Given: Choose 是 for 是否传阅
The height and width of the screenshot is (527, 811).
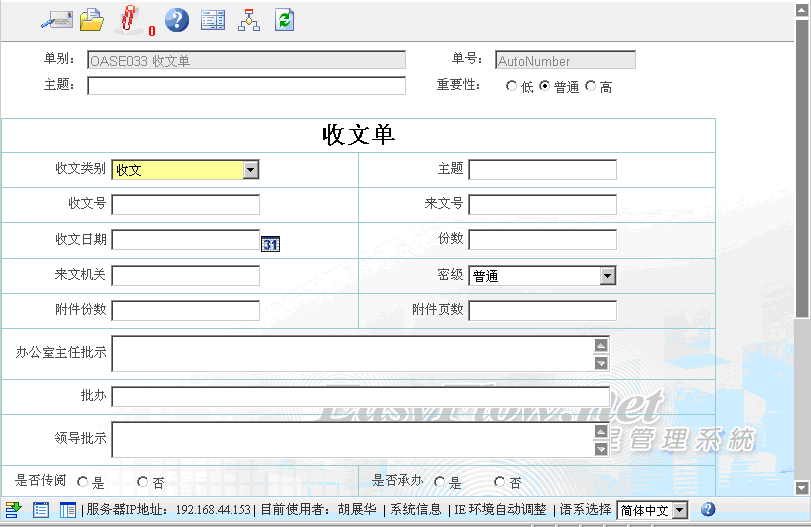Looking at the screenshot, I should click(x=83, y=483).
